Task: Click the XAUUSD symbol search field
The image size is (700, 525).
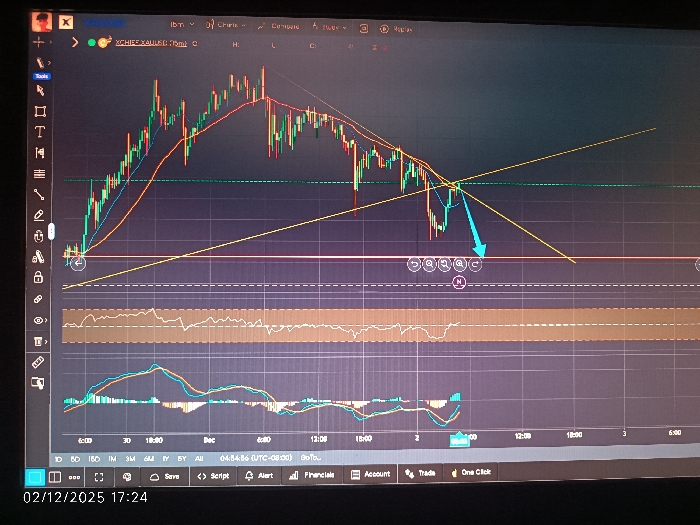Action: pos(105,22)
